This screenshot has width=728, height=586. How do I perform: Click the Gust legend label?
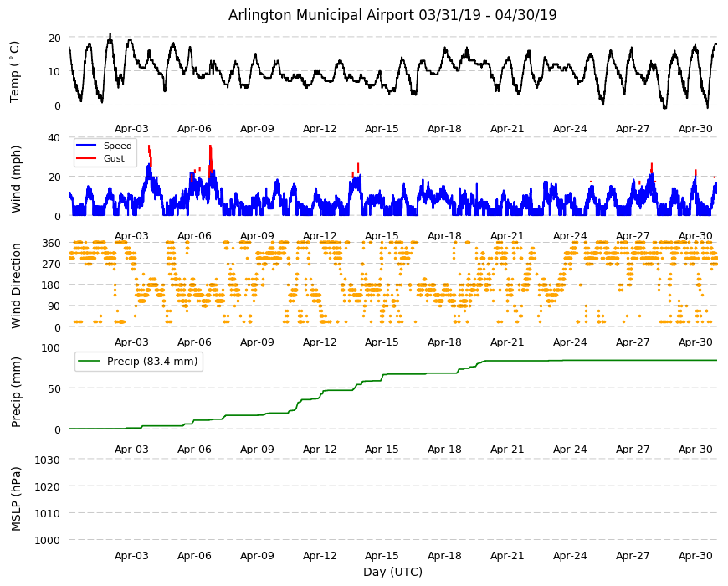pyautogui.click(x=114, y=158)
